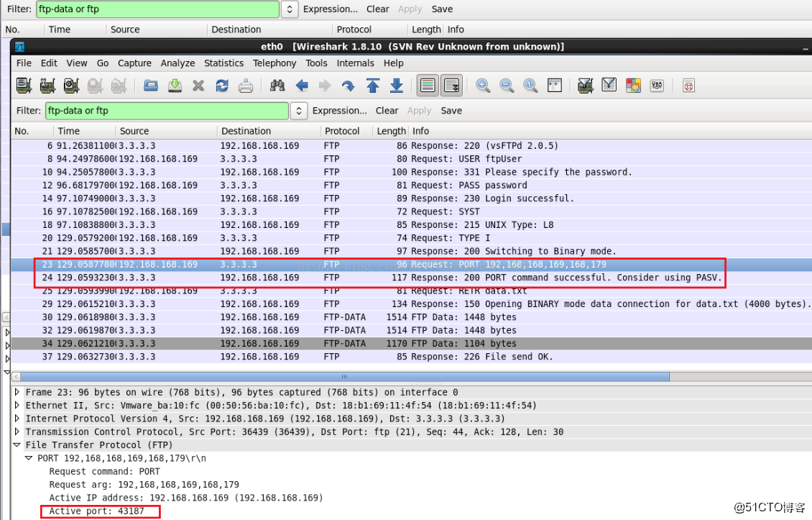Click the background window filter text field
This screenshot has height=520, width=812.
pyautogui.click(x=157, y=9)
